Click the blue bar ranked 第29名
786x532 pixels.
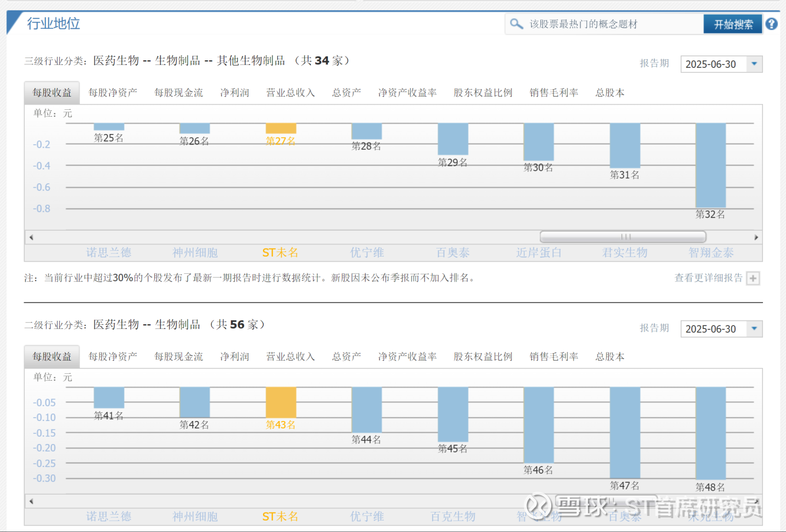pos(453,140)
